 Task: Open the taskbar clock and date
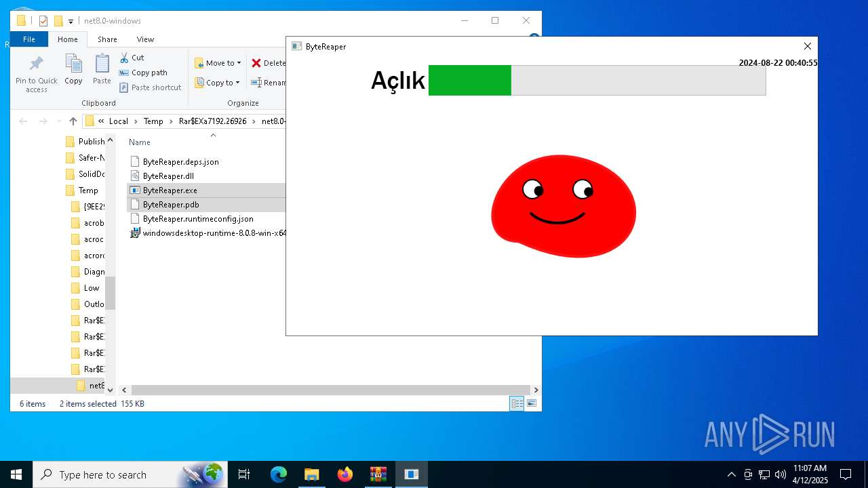click(810, 474)
